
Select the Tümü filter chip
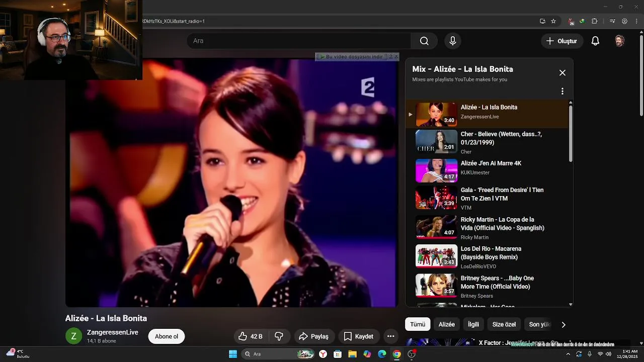tap(418, 324)
